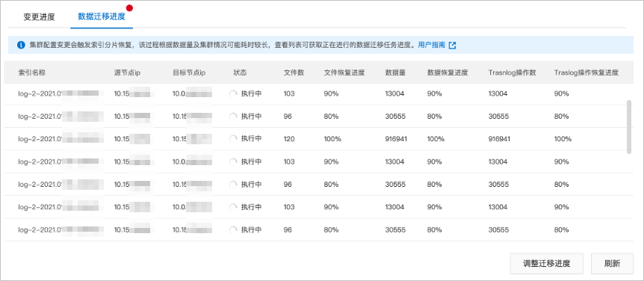Click the 源节点ip column header
The image size is (644, 281).
coord(127,72)
